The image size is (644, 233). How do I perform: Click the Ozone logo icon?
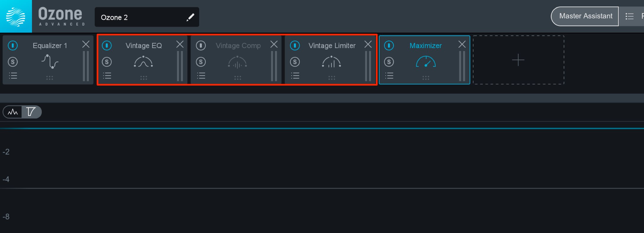(x=16, y=16)
